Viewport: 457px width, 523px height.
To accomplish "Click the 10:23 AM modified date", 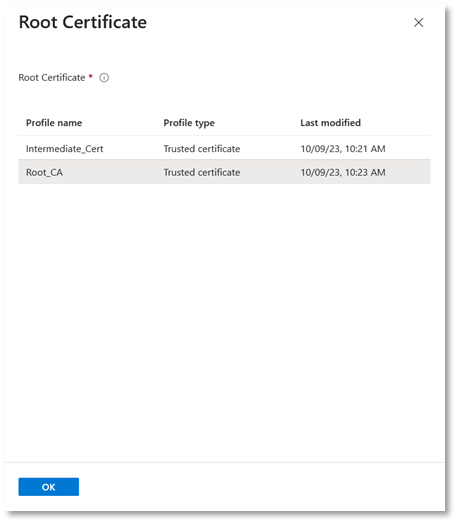I will (x=343, y=172).
